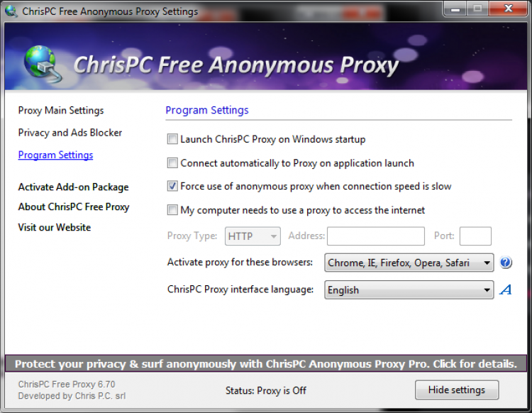
Task: Check Connect automatically to Proxy on launch
Action: click(172, 163)
